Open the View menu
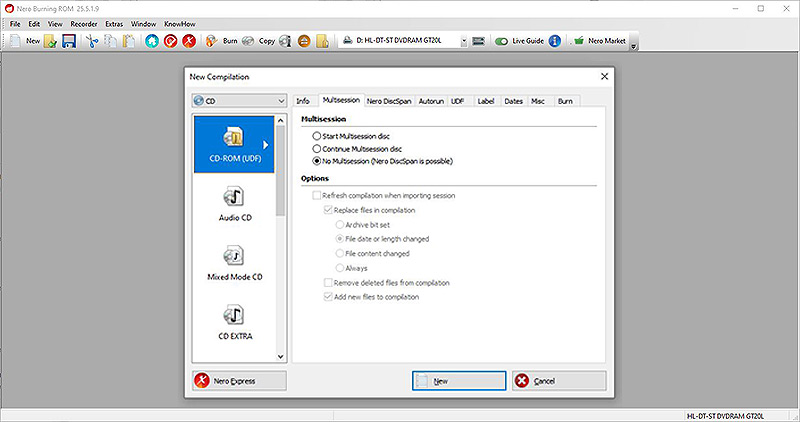 point(55,24)
